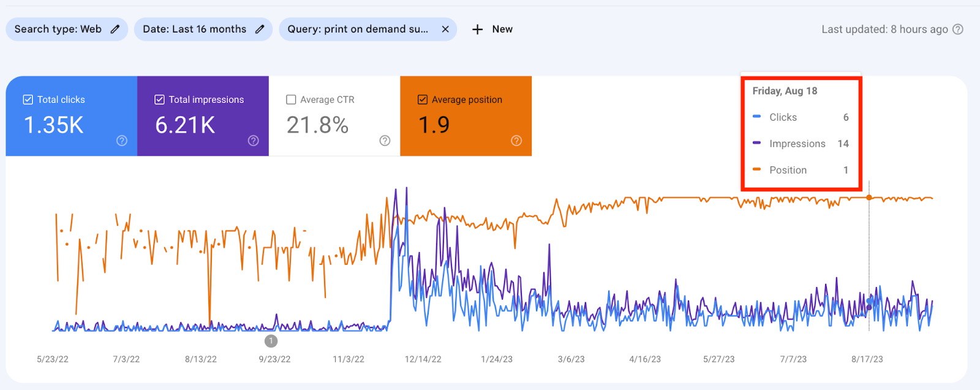Open the Search type: Web filter chip
The width and height of the screenshot is (980, 390).
coord(58,29)
